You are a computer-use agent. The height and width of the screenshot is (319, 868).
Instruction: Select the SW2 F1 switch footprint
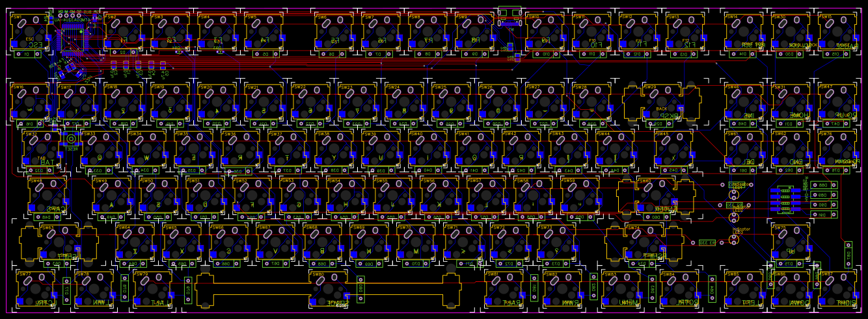click(123, 32)
